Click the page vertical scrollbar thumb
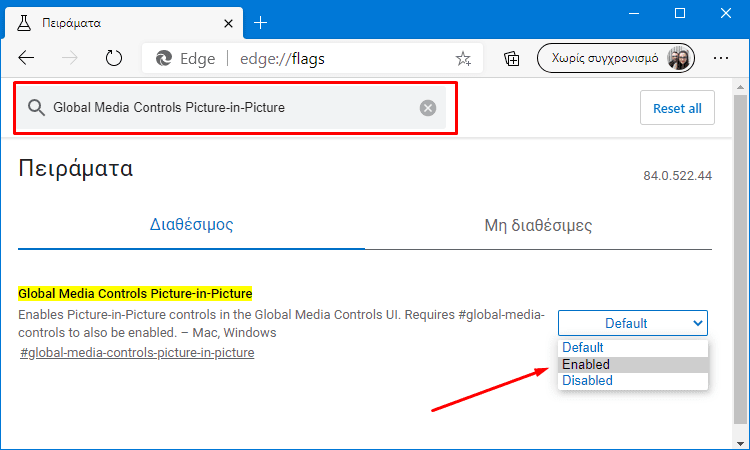 click(740, 260)
